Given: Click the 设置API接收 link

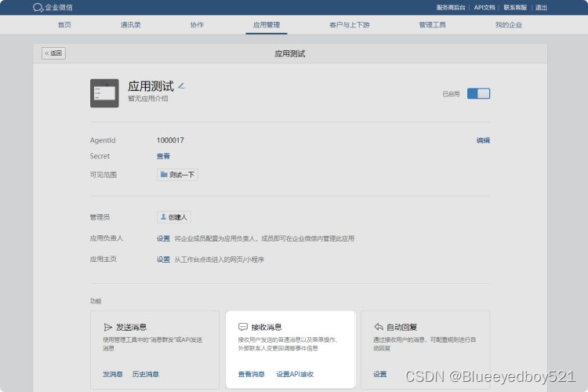Looking at the screenshot, I should [295, 375].
